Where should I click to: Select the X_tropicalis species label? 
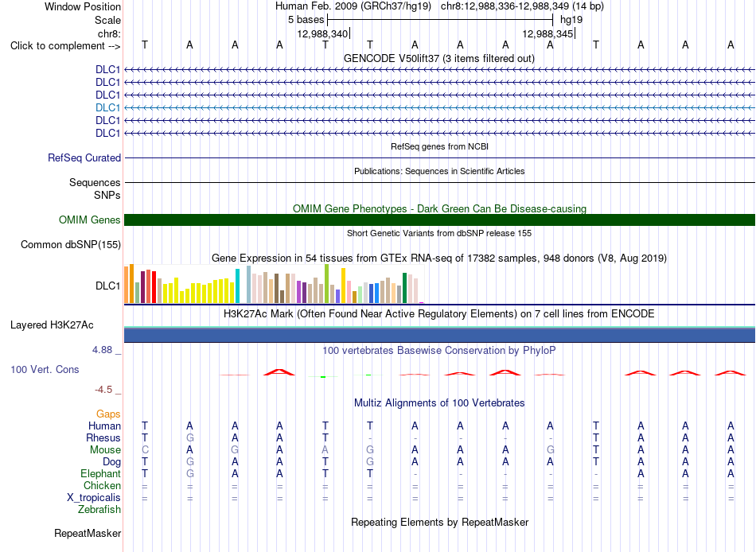(94, 498)
